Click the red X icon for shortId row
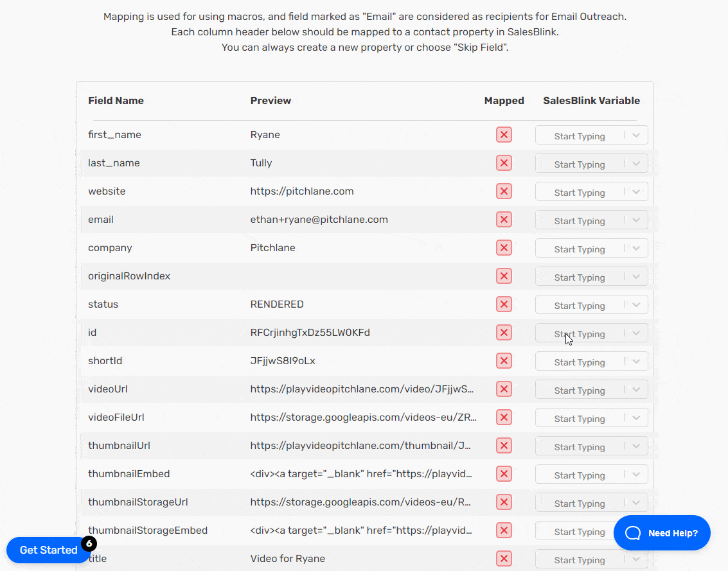This screenshot has width=728, height=571. (x=504, y=361)
